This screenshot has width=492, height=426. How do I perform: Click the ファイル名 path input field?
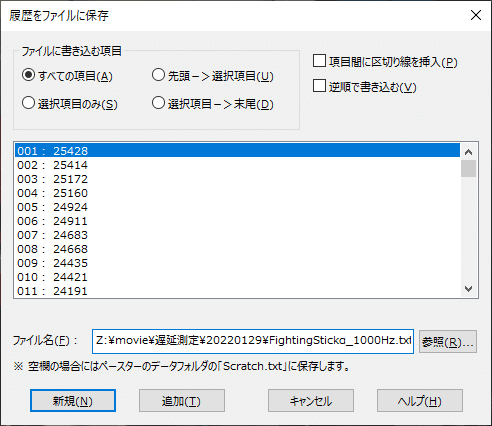pyautogui.click(x=253, y=341)
